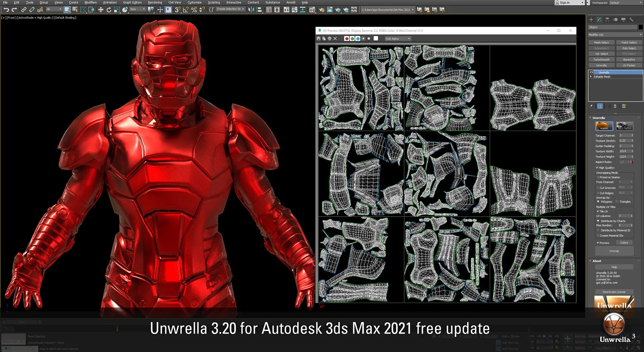Select the Triangles radio button
644x352 pixels.
[617, 202]
